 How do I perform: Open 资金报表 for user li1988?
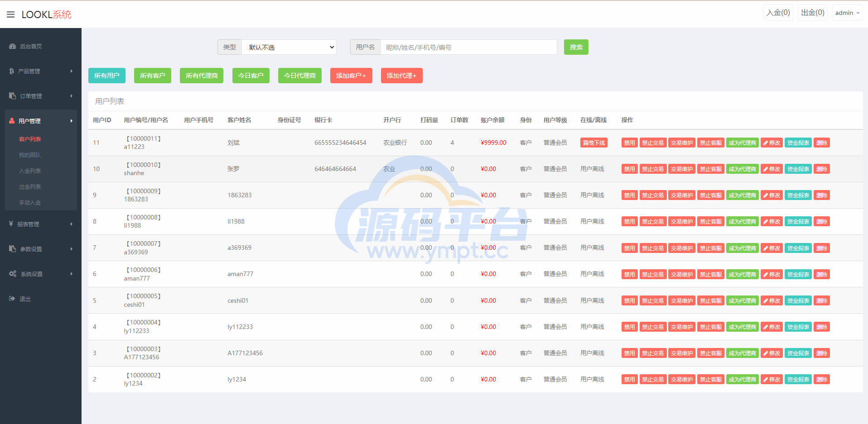point(798,221)
